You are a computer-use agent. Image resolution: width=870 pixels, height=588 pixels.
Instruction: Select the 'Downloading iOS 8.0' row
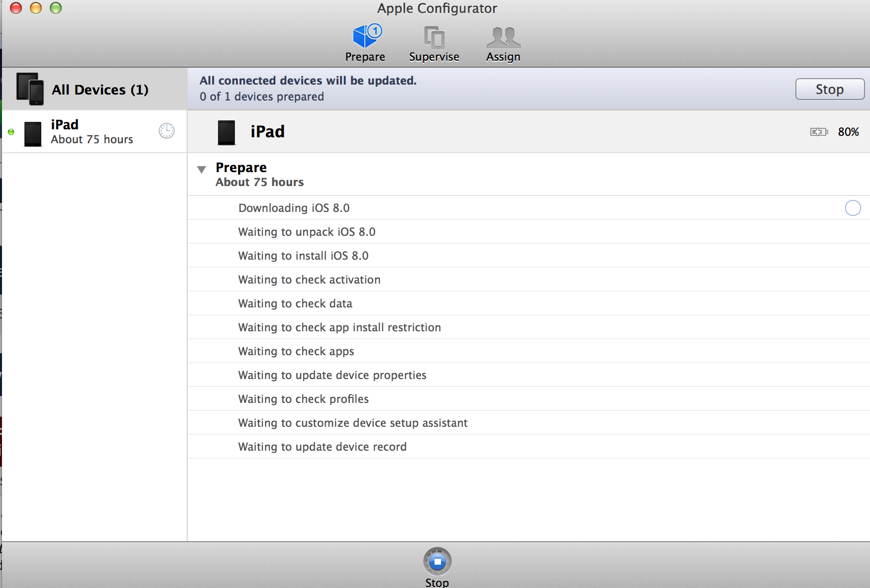click(x=529, y=208)
